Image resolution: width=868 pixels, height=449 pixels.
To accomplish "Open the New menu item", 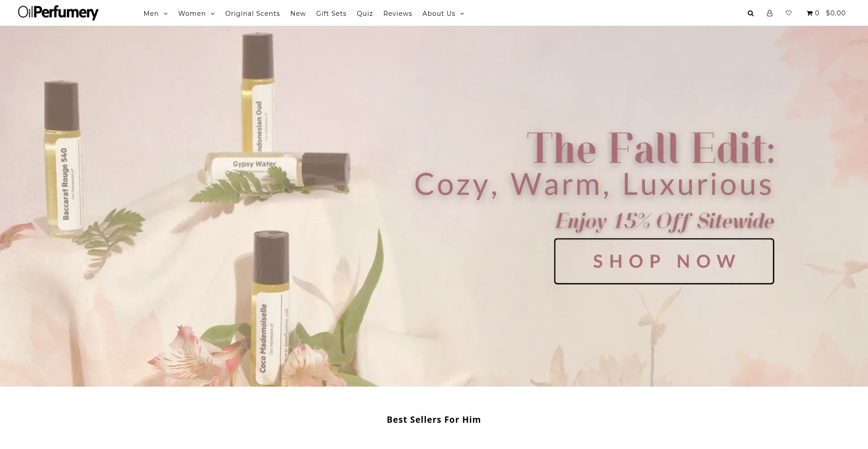I will click(298, 14).
